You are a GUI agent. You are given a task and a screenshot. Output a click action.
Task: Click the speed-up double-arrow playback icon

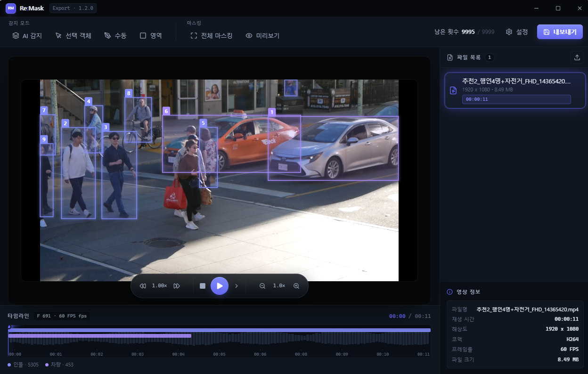point(177,286)
